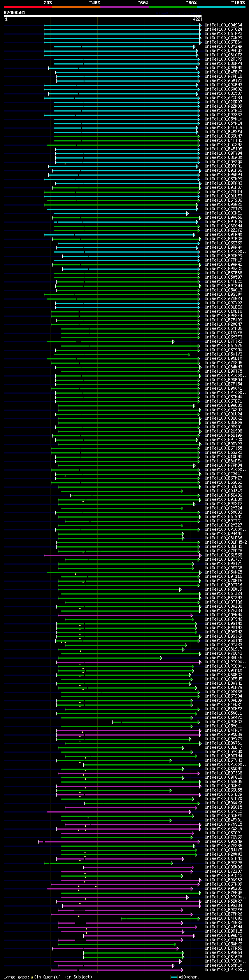Select the label UniRef100_B6T9U6
The height and width of the screenshot is (980, 249).
[223, 201]
